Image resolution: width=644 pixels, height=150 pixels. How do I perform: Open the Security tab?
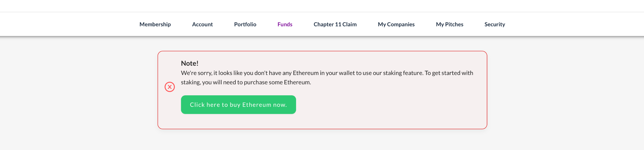(495, 24)
